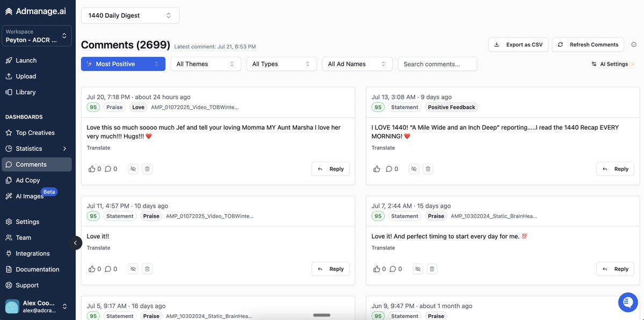Image resolution: width=644 pixels, height=320 pixels.
Task: Click the Comments (2699) heading
Action: coord(126,45)
